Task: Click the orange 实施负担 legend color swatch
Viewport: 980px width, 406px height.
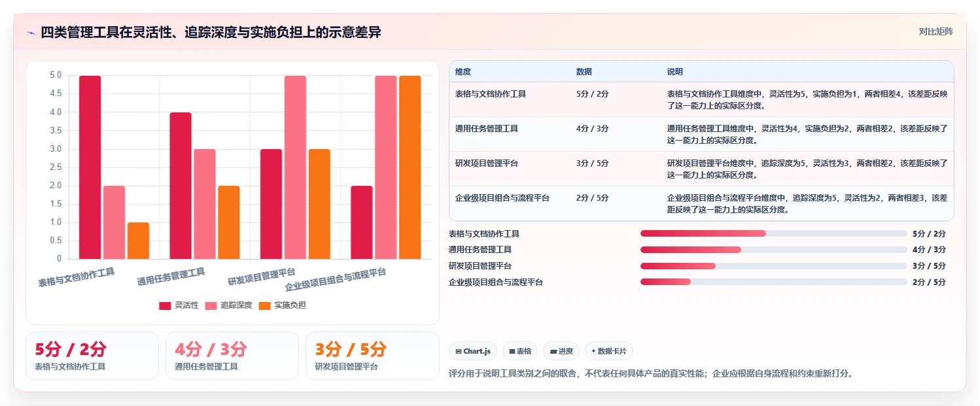Action: [264, 305]
